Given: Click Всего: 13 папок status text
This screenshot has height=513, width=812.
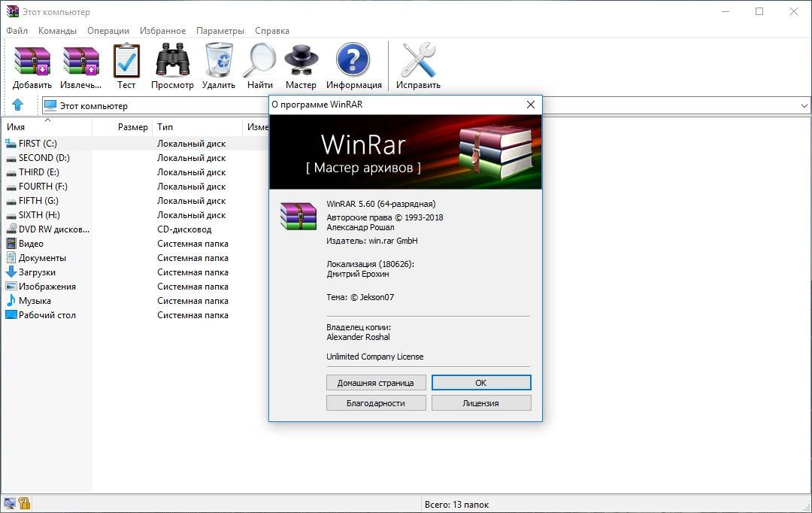Looking at the screenshot, I should pos(457,504).
